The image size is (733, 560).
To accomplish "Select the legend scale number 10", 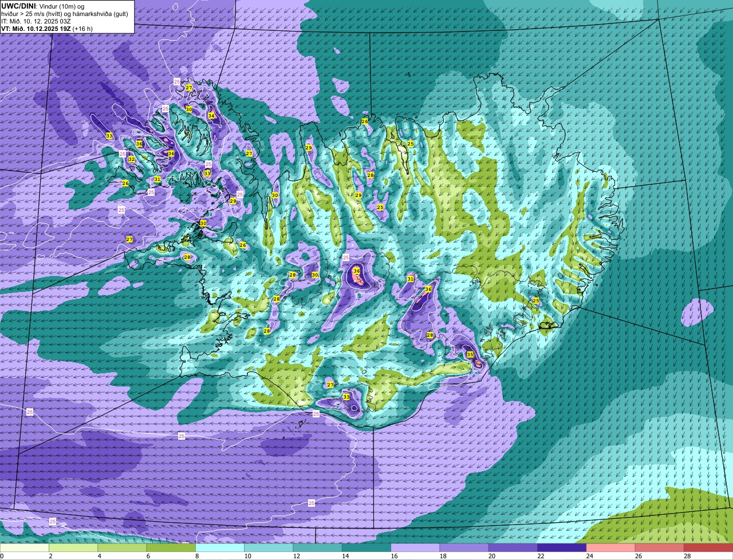I will [x=247, y=556].
